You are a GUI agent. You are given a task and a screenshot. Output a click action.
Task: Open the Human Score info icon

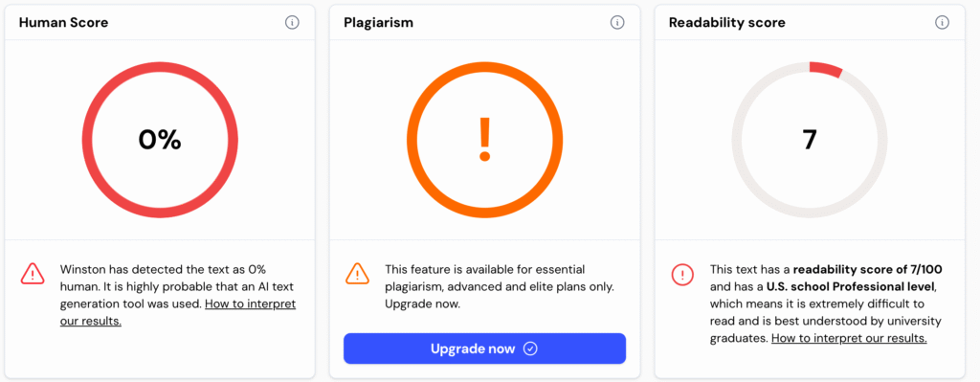[x=292, y=23]
